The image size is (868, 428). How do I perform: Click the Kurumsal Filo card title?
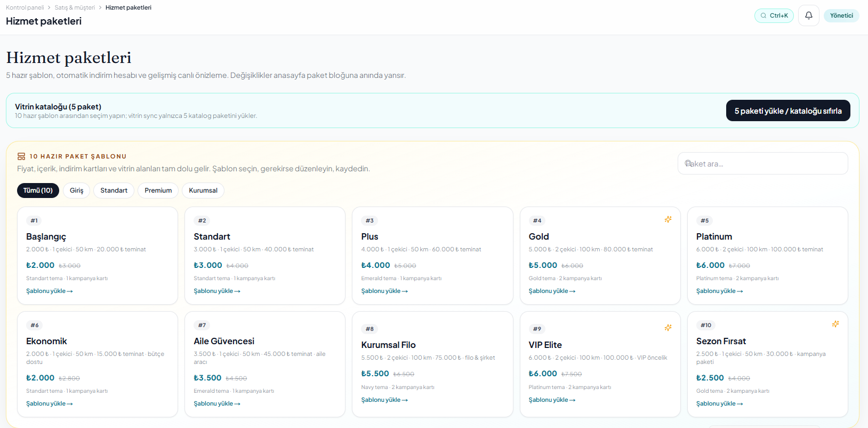point(388,345)
